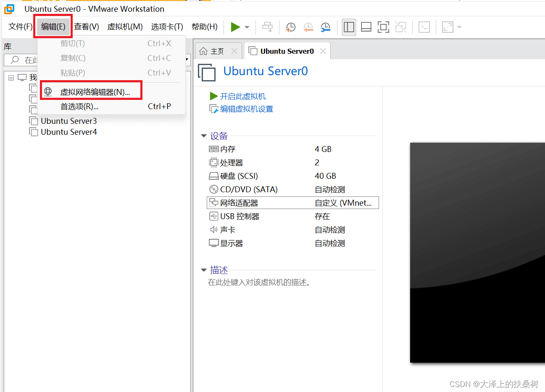Select the 声卡 device row
The width and height of the screenshot is (545, 392).
293,230
